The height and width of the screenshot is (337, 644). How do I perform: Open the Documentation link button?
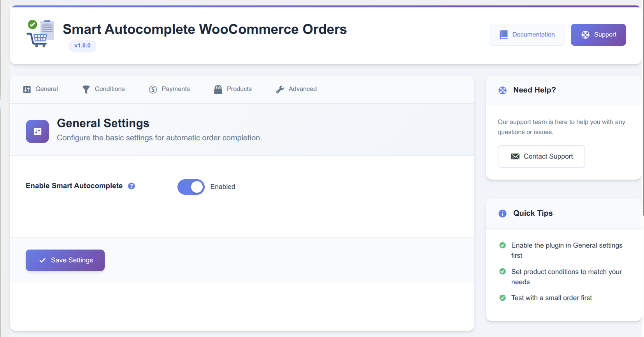click(x=526, y=35)
